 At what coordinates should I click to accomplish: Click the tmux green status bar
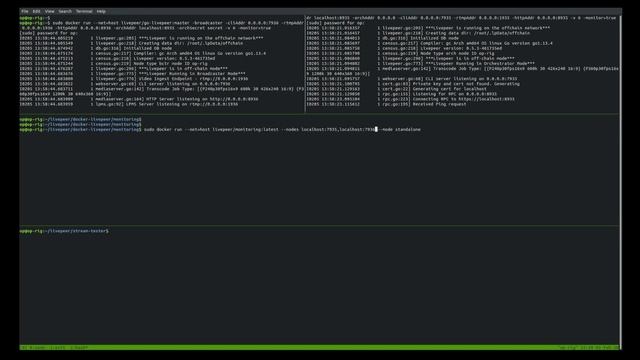[x=320, y=347]
